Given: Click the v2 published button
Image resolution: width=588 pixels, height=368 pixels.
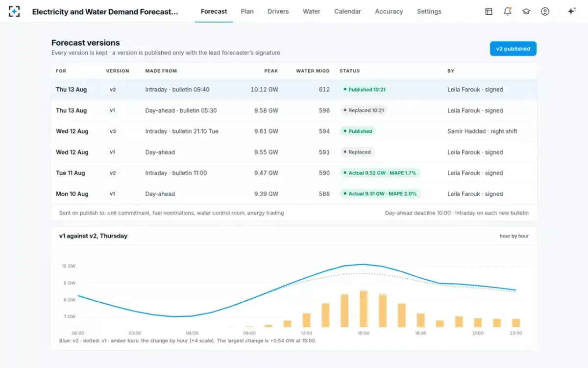Looking at the screenshot, I should coord(513,49).
